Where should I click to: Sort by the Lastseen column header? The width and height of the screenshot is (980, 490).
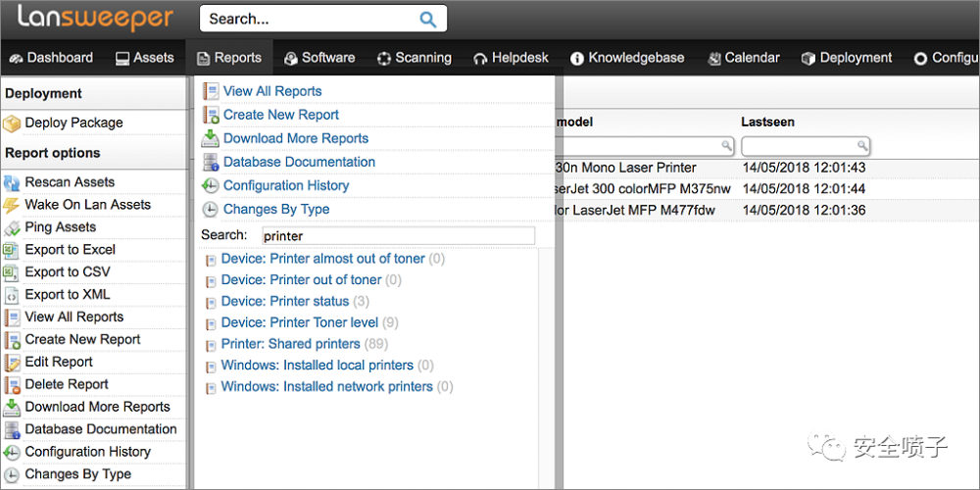pos(767,122)
